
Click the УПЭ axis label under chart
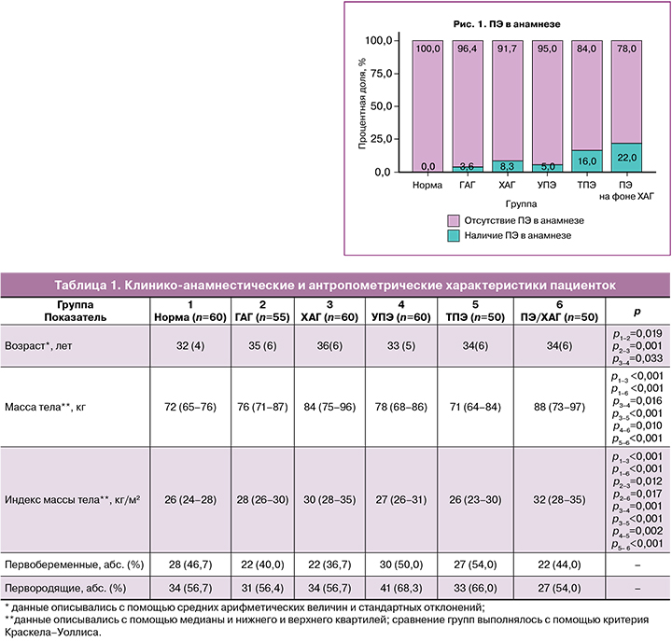coord(546,184)
